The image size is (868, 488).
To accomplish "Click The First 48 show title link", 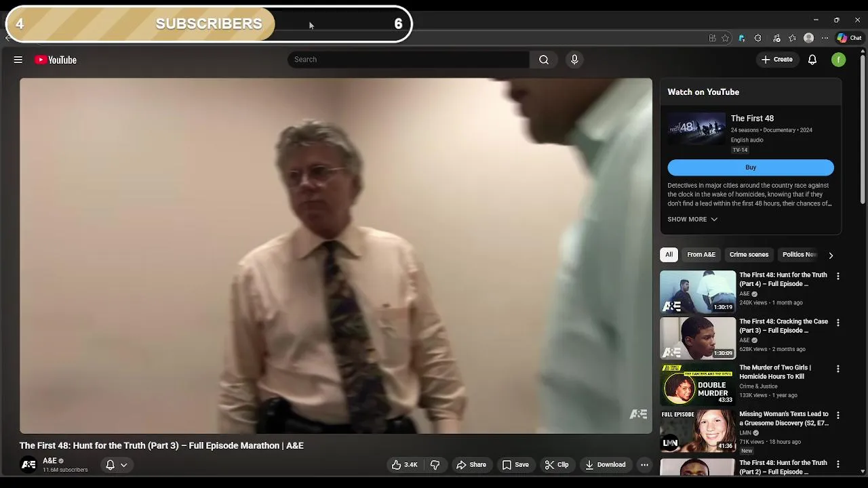I will pyautogui.click(x=752, y=119).
